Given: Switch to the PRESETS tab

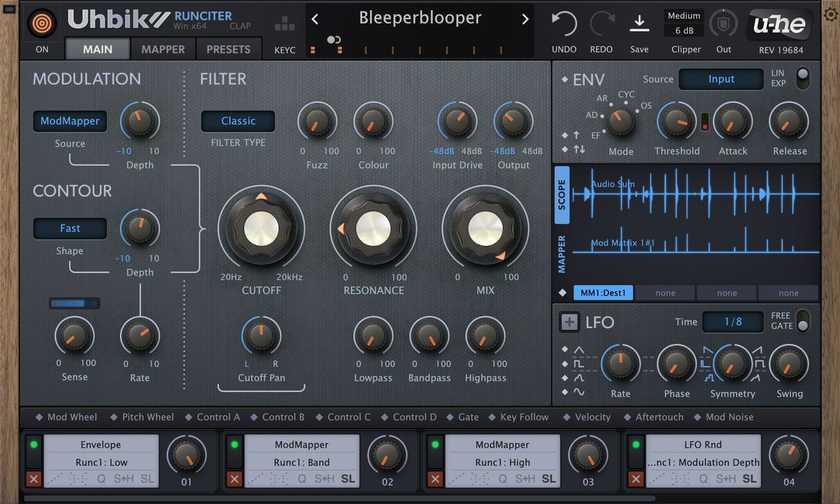Looking at the screenshot, I should point(228,49).
